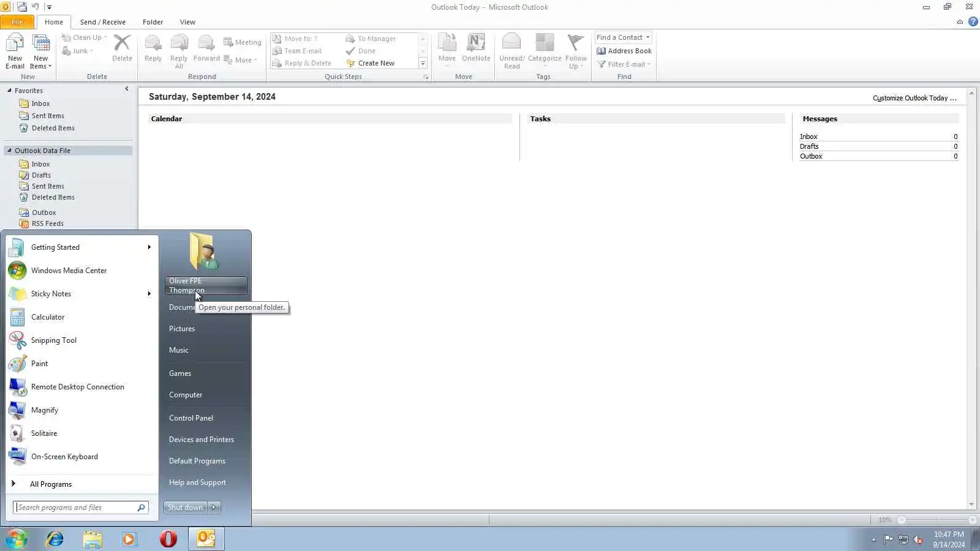This screenshot has height=551, width=980.
Task: Click the Shut down button
Action: point(186,508)
